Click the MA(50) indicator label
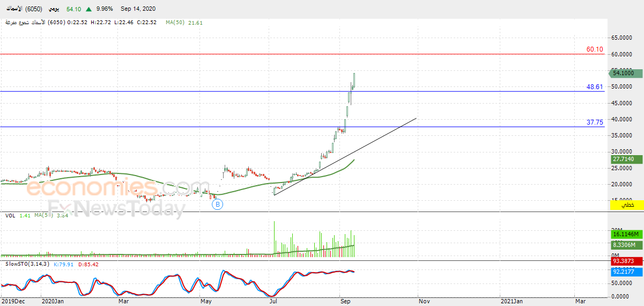This screenshot has height=306, width=644. pos(175,23)
